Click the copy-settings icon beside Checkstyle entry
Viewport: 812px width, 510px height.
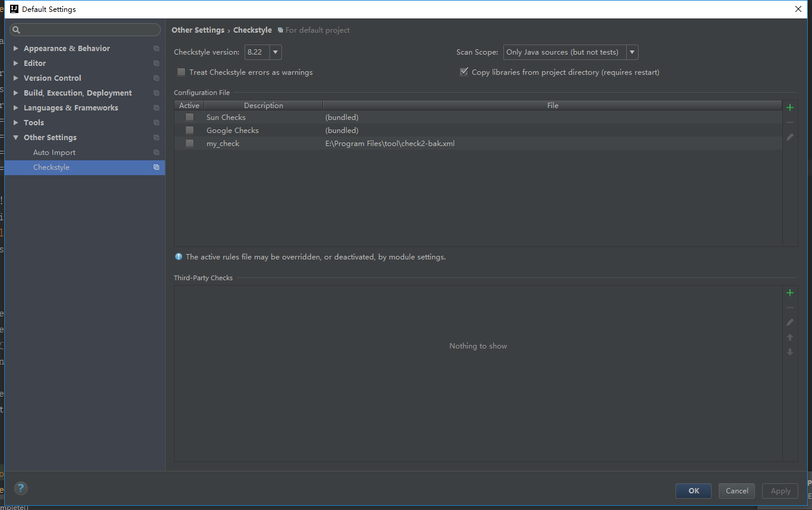pyautogui.click(x=156, y=167)
